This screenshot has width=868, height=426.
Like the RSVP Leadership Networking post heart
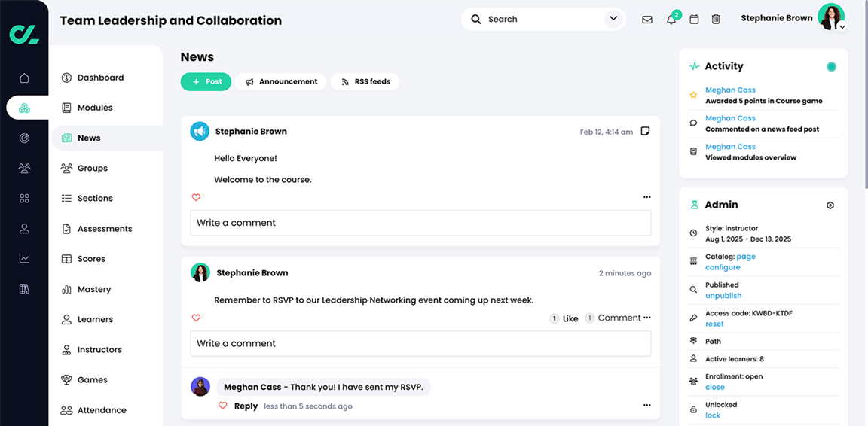[196, 318]
